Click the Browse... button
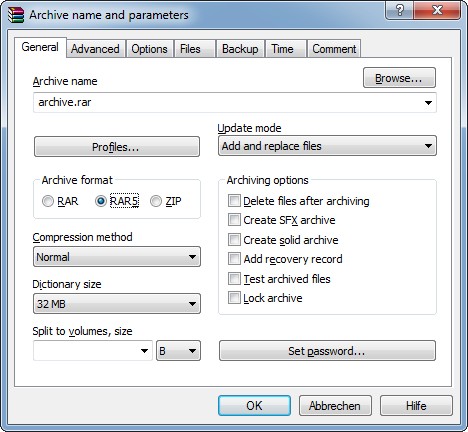Viewport: 468px width, 432px height. [399, 78]
